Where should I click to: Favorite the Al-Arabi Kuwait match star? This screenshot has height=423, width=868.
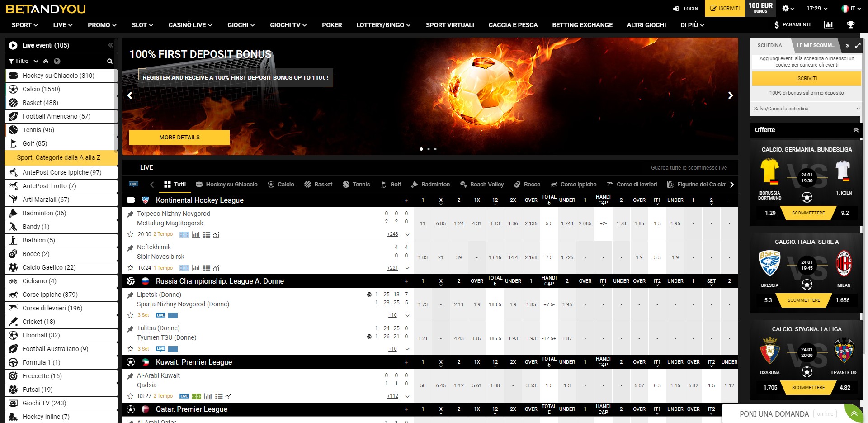tap(131, 396)
